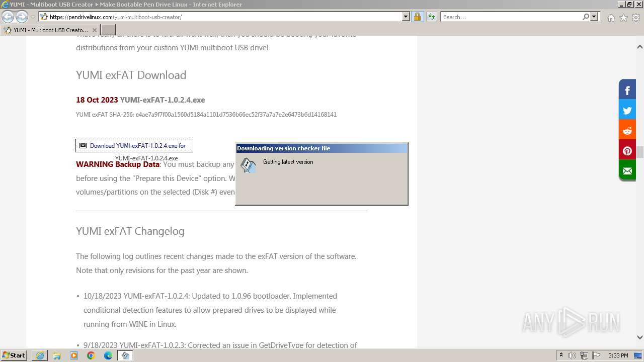
Task: Open recent pages dropdown beside navigation arrows
Action: click(x=33, y=17)
